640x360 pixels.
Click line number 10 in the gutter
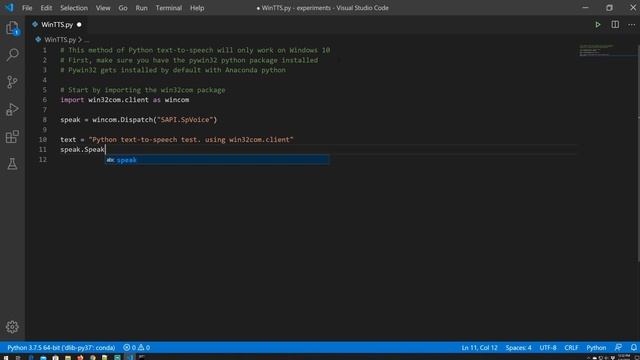click(x=43, y=140)
